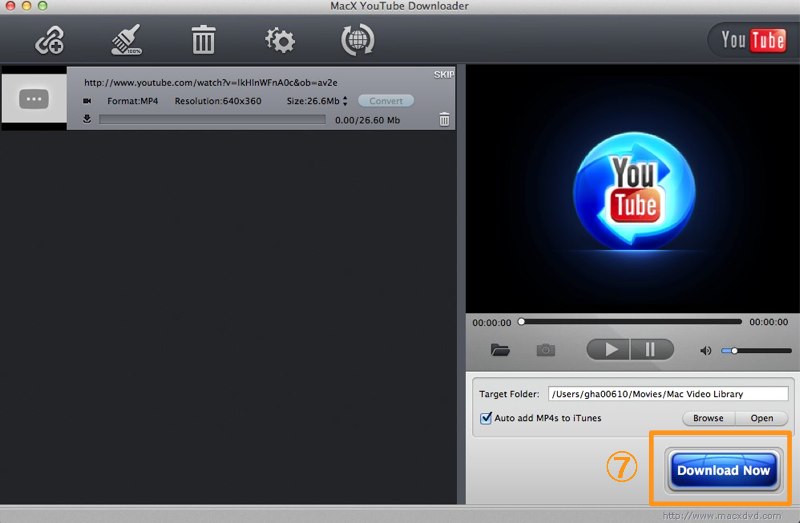
Task: Click the Add Link toolbar icon
Action: tap(49, 40)
